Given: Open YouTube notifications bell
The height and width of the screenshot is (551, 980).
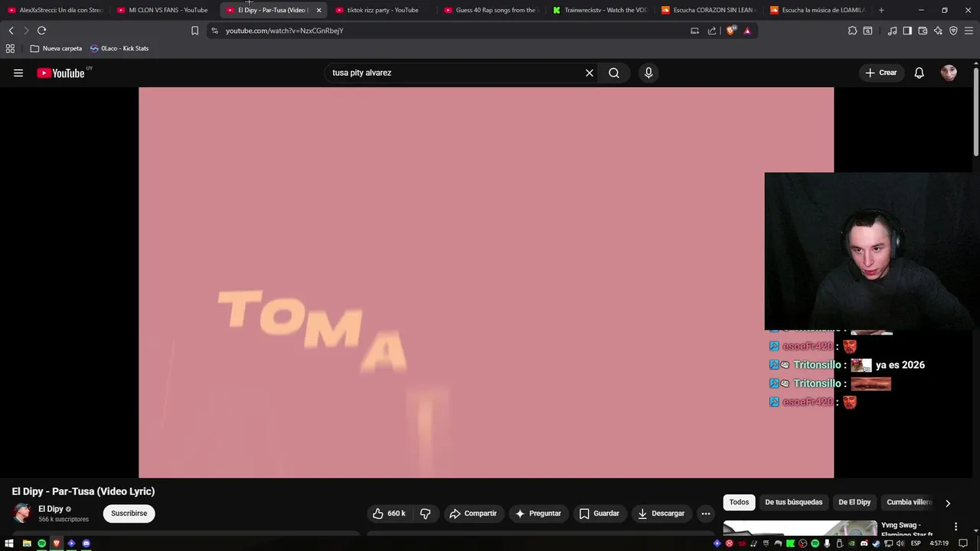Looking at the screenshot, I should (919, 73).
